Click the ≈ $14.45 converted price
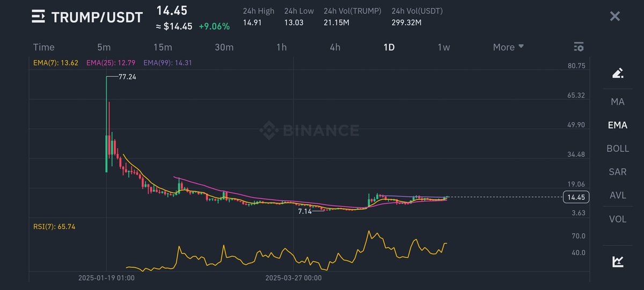 (174, 26)
